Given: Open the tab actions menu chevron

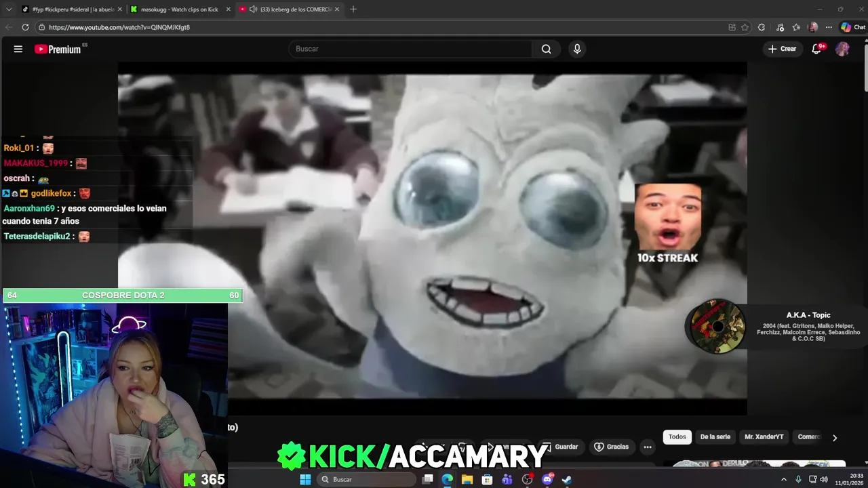Looking at the screenshot, I should coord(9,9).
